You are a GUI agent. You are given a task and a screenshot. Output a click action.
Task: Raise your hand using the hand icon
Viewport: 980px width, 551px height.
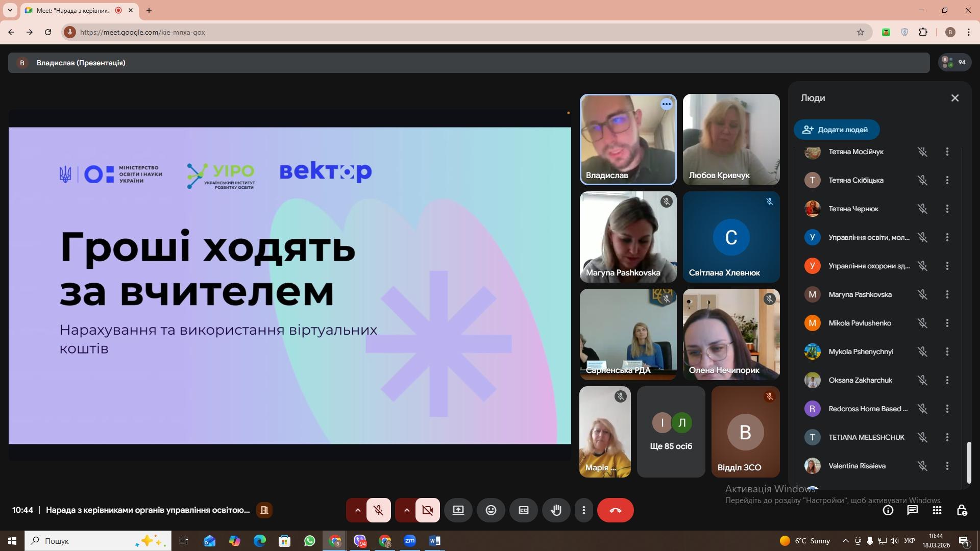[x=556, y=510]
